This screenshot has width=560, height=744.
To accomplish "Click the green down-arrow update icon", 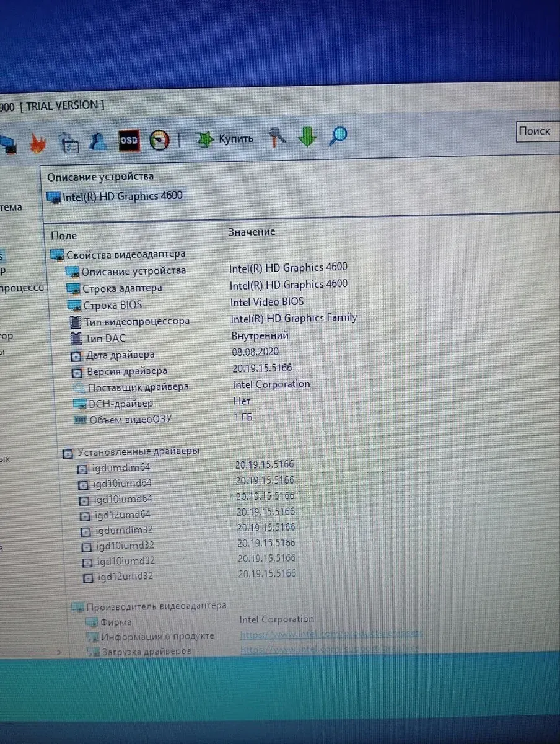I will 307,136.
